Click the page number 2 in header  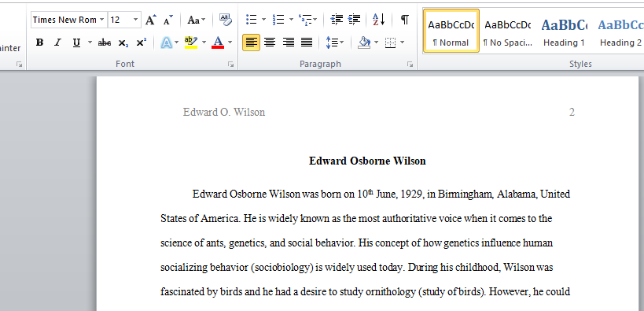coord(572,112)
